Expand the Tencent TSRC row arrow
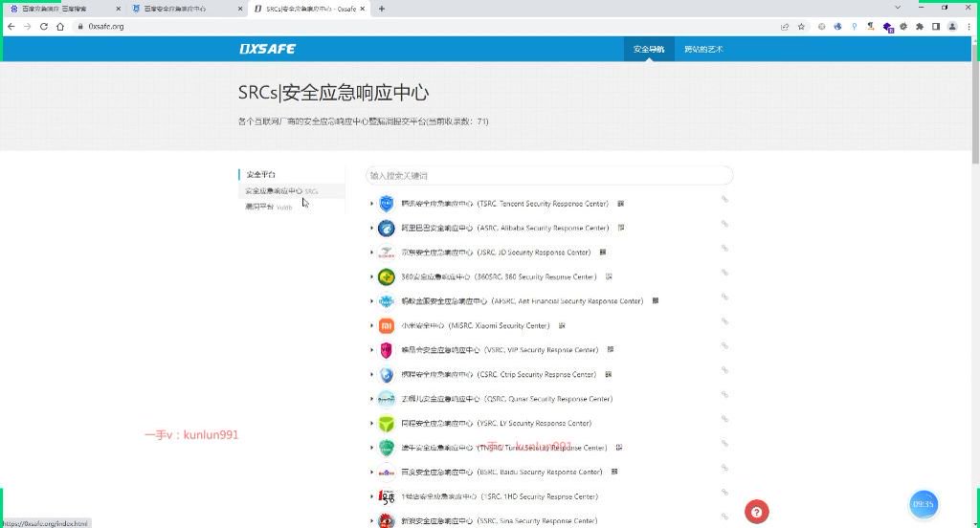Image resolution: width=980 pixels, height=528 pixels. (x=371, y=204)
